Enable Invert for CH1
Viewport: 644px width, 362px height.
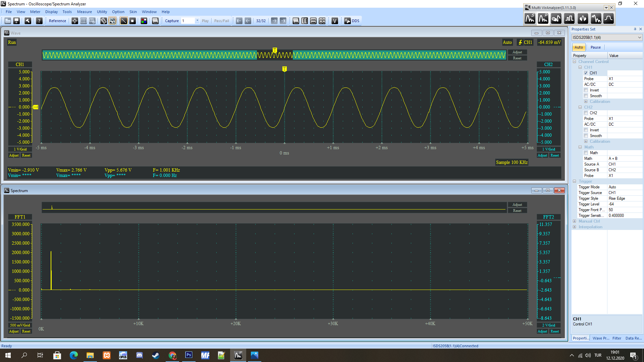pyautogui.click(x=586, y=90)
